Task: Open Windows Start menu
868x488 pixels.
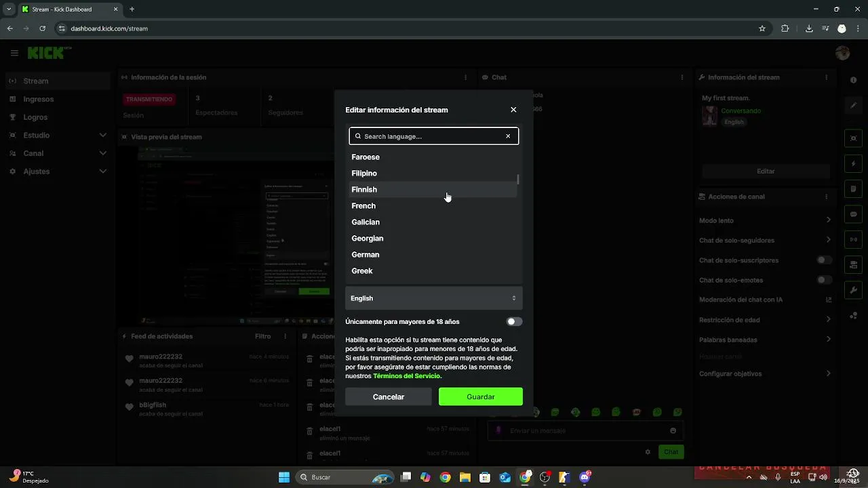Action: (284, 477)
